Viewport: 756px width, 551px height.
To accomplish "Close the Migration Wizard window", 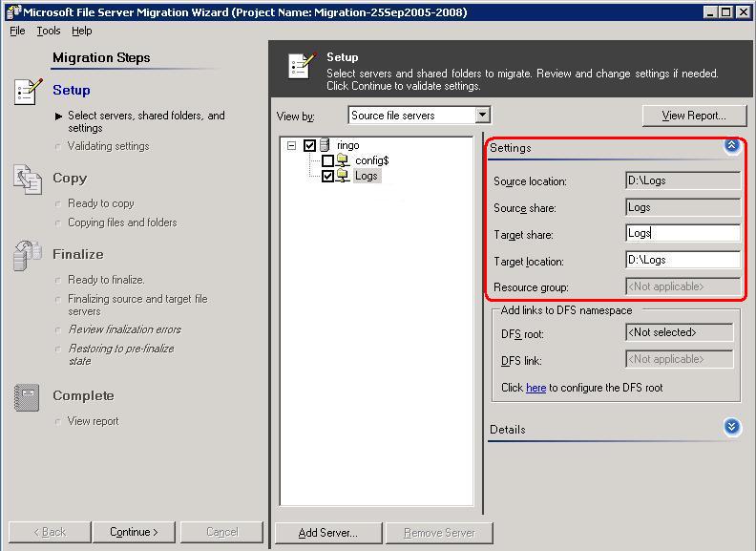I will pyautogui.click(x=744, y=12).
